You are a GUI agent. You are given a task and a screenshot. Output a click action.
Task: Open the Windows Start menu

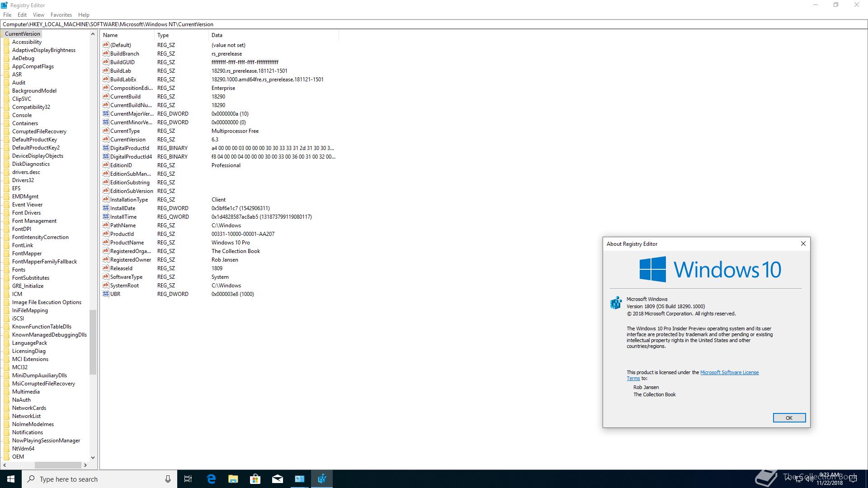[x=11, y=479]
